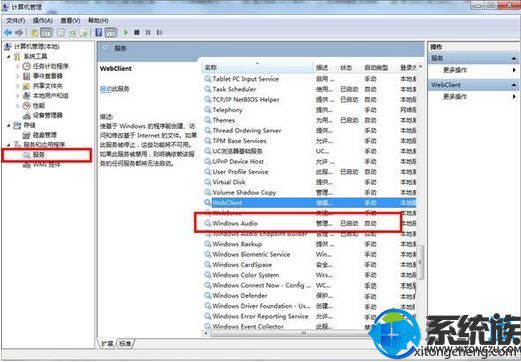Click the Stop Service square icon

coord(137,32)
